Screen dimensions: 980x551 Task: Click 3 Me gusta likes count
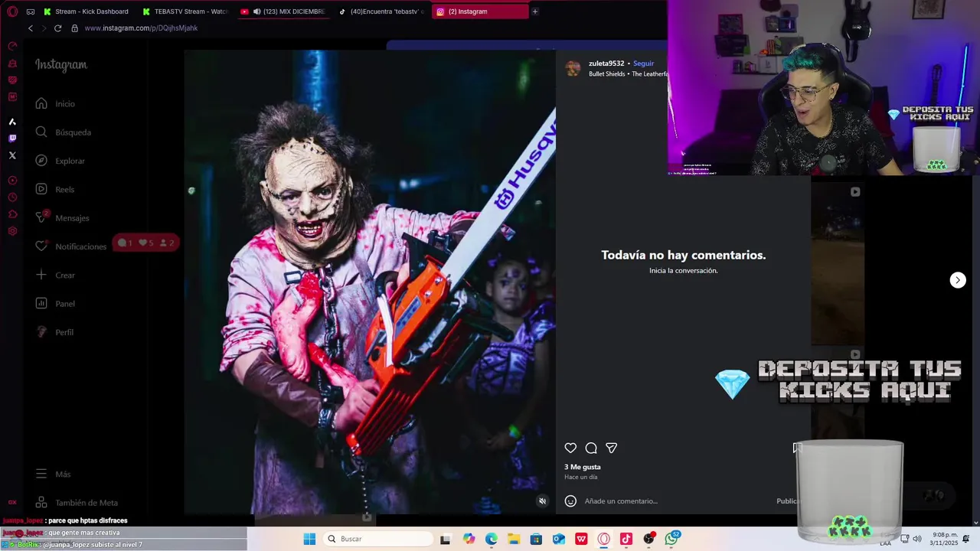point(583,467)
